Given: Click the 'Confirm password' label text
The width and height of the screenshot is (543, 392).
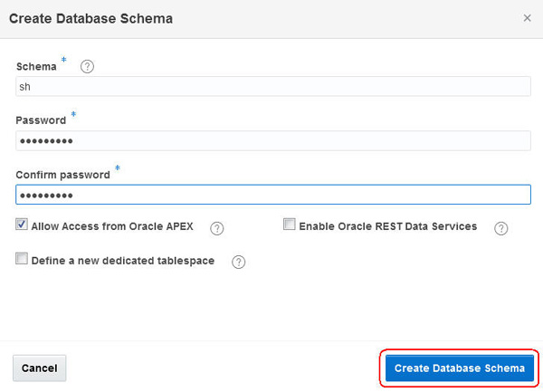Looking at the screenshot, I should [62, 174].
